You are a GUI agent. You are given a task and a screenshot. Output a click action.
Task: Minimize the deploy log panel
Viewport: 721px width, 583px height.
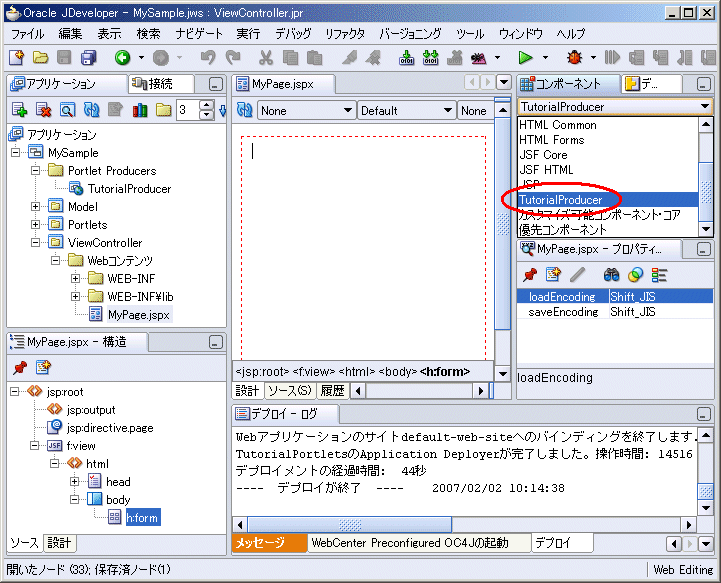coord(703,414)
